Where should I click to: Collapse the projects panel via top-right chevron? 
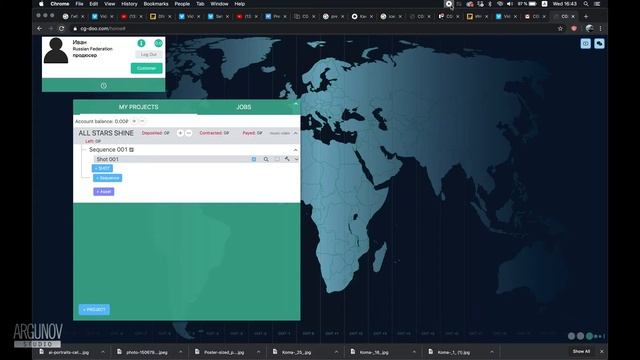pos(296,104)
